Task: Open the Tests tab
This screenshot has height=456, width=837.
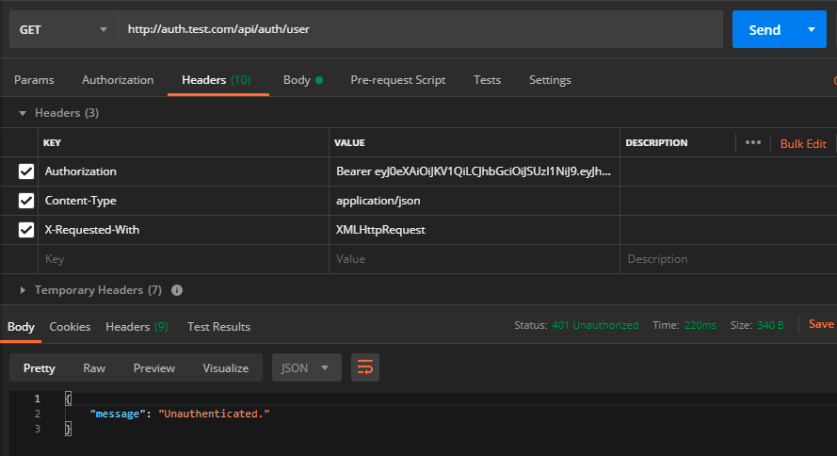Action: tap(487, 80)
